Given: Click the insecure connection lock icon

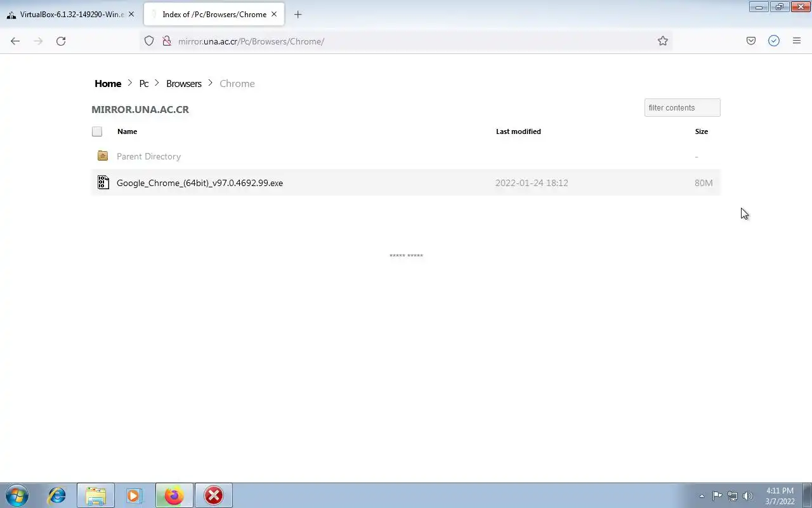Looking at the screenshot, I should [167, 41].
